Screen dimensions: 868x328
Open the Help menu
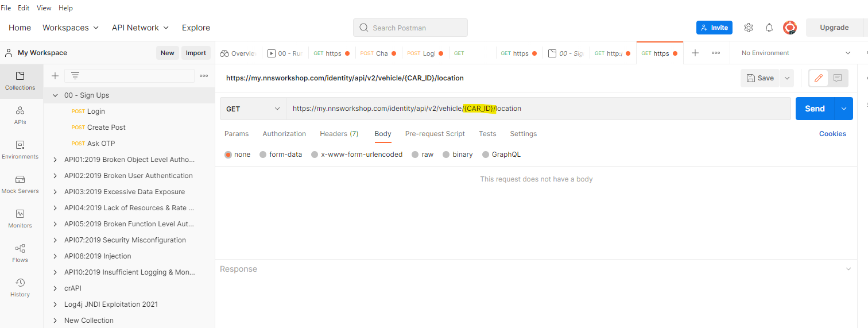pos(65,8)
